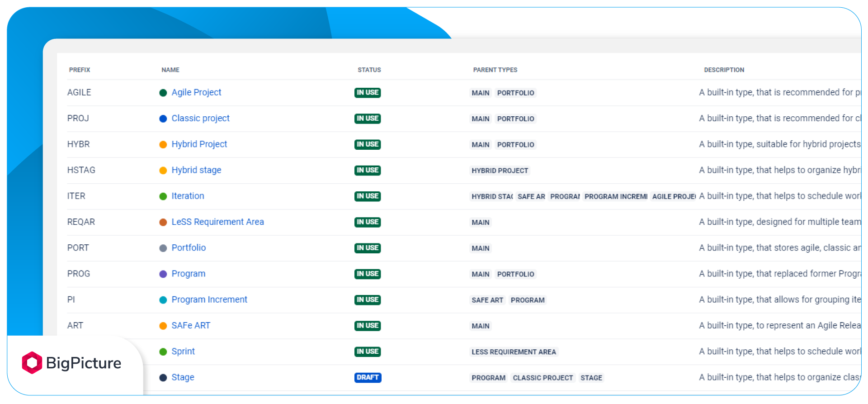Click the green dot beside Agile Project

pos(163,93)
